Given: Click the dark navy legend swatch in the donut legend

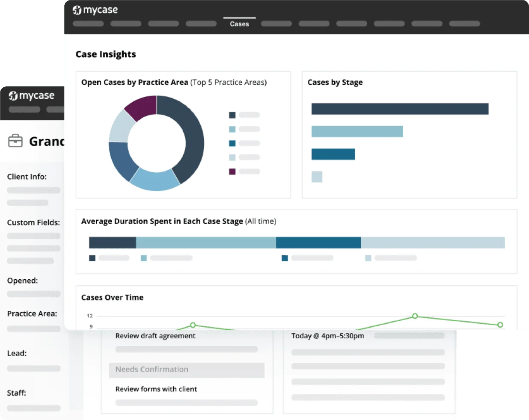Looking at the screenshot, I should pos(232,115).
